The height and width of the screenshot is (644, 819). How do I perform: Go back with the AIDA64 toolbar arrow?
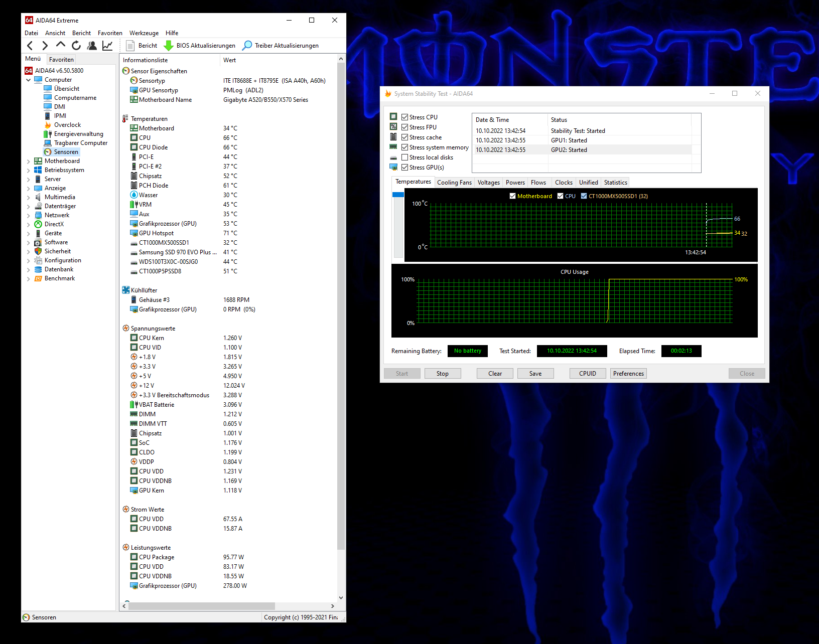pos(30,46)
